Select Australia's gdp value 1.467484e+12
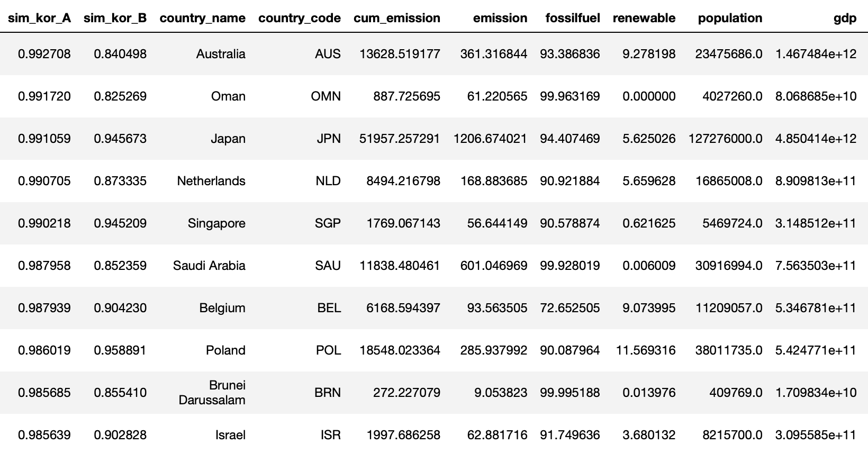The width and height of the screenshot is (868, 453). tap(816, 54)
